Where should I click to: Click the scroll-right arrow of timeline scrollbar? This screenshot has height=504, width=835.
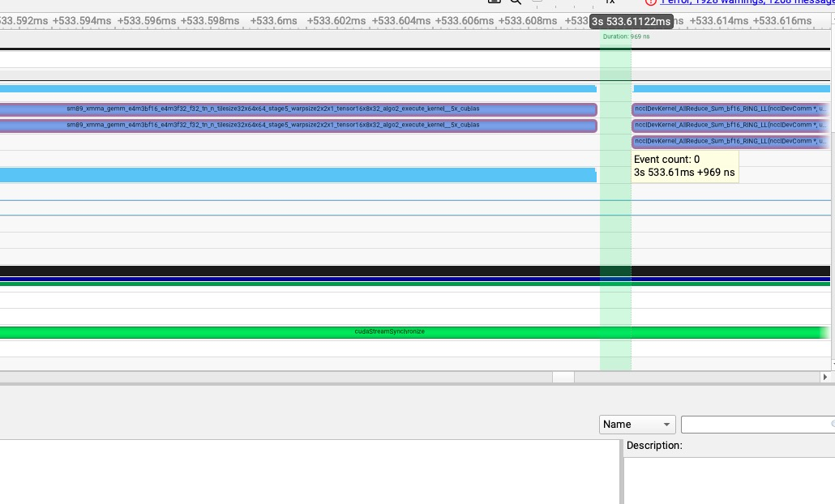[825, 377]
